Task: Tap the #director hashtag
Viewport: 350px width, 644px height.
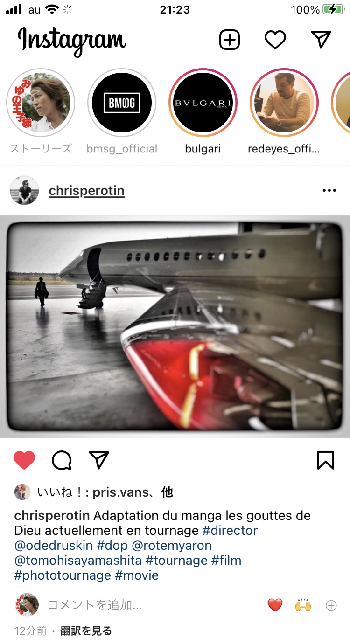Action: tap(230, 531)
